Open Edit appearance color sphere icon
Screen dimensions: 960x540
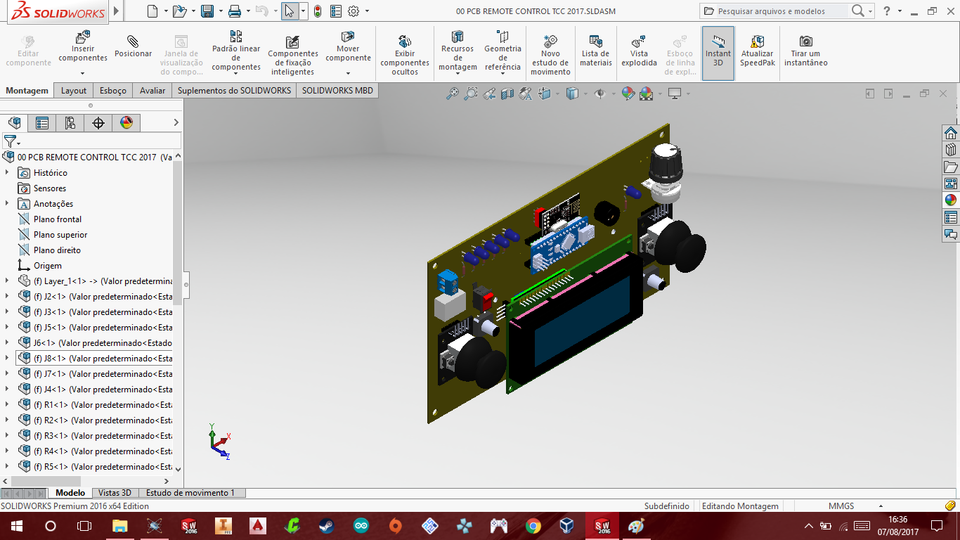pos(628,94)
